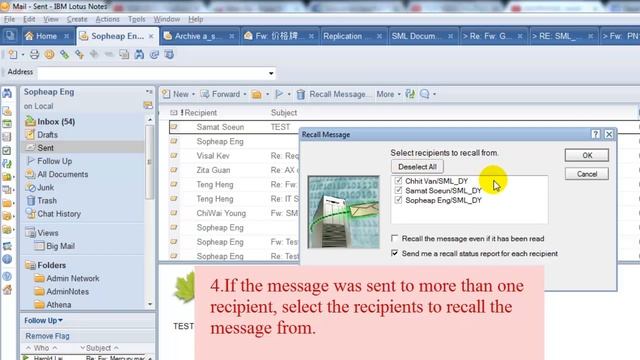Open the folder button dropdown arrow
This screenshot has width=640, height=360.
[268, 94]
